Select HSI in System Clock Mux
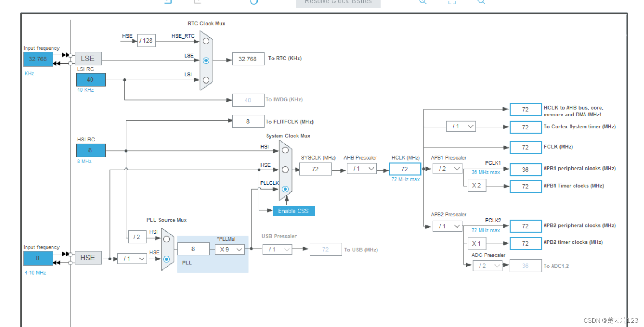The width and height of the screenshot is (644, 327). pos(285,150)
